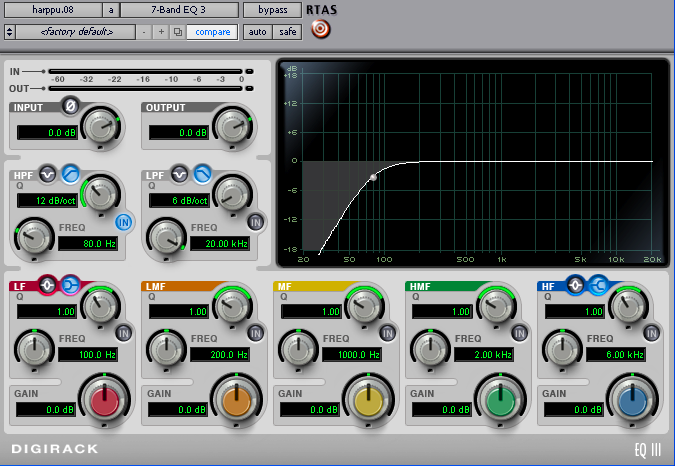Click the INPUT gain knob

tap(101, 126)
